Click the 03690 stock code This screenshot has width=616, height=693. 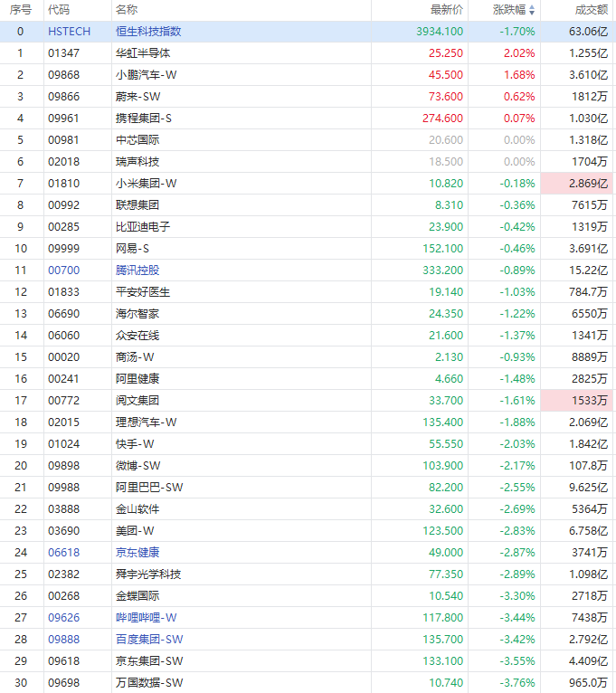64,530
